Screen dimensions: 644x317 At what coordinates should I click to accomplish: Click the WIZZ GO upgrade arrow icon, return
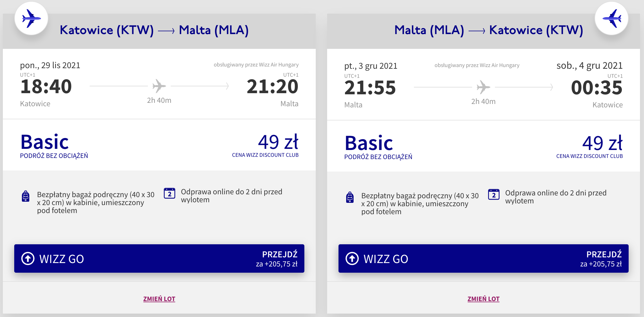(352, 258)
